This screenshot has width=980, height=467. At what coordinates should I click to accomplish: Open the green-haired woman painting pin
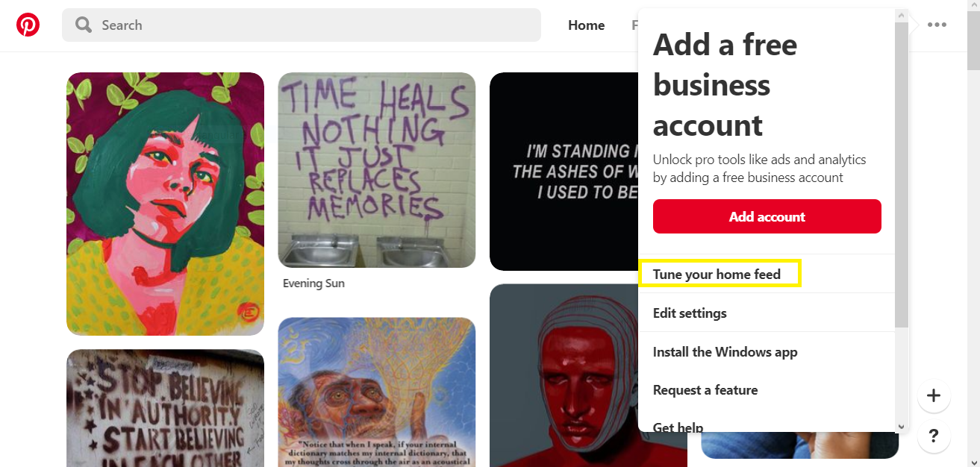click(165, 204)
